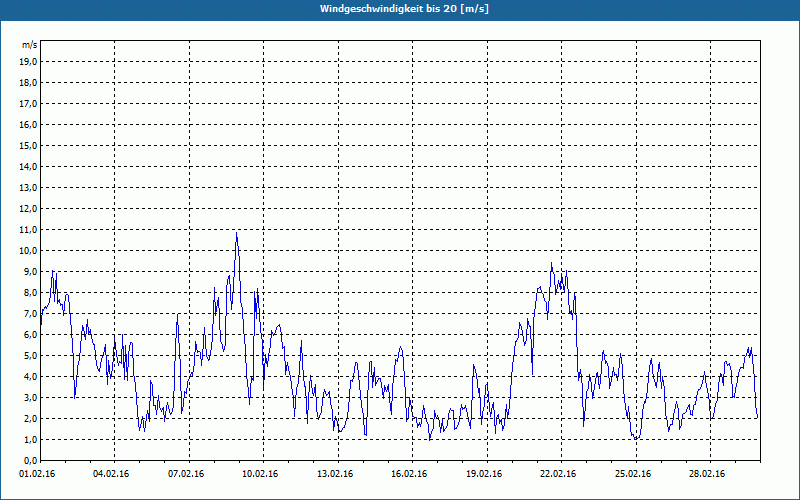Click the highest wind peak near 11 m/s
Viewport: 800px width, 500px height.
click(236, 233)
